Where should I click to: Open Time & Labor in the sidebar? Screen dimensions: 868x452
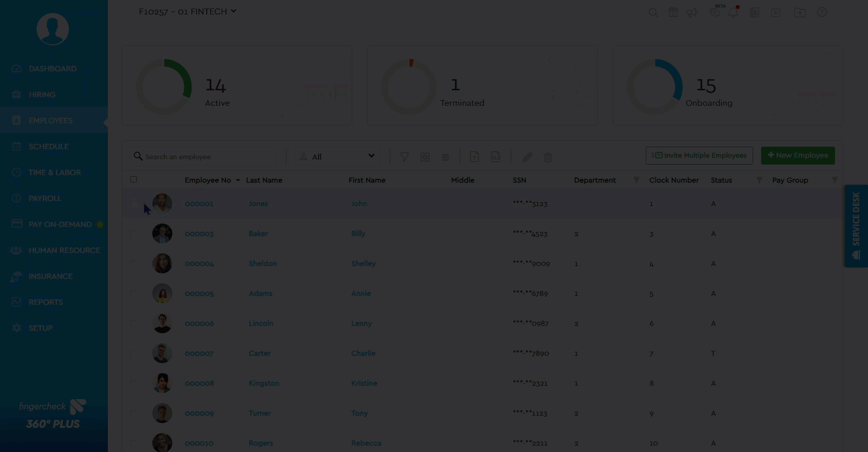[54, 173]
